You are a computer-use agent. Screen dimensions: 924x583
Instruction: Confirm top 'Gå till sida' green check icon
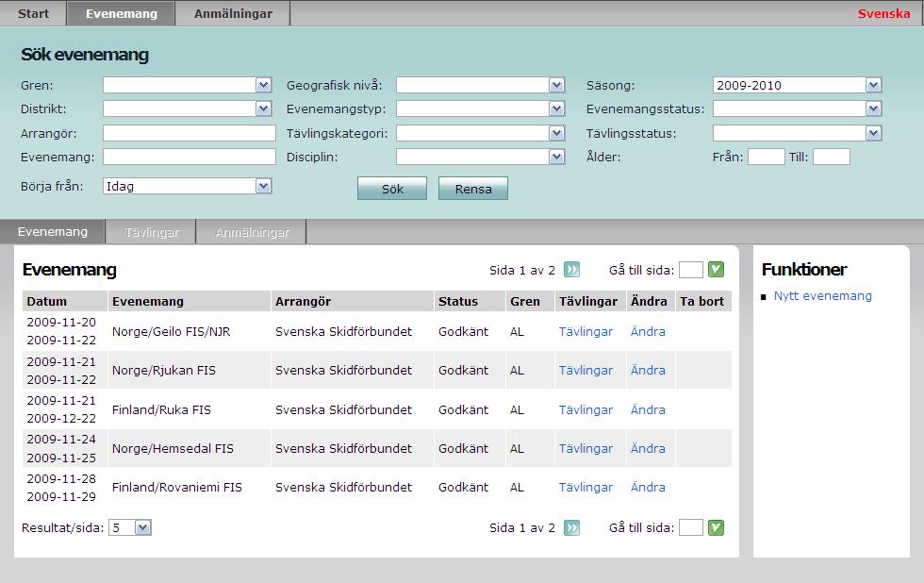[716, 270]
